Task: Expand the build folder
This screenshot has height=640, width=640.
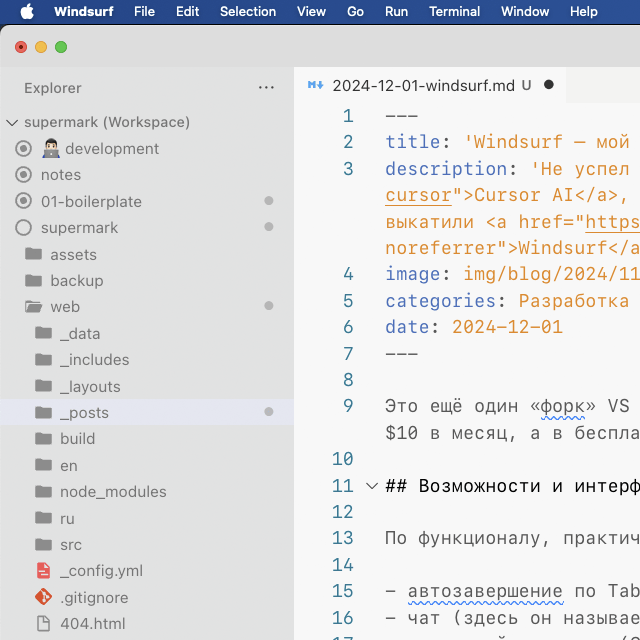Action: (147, 439)
